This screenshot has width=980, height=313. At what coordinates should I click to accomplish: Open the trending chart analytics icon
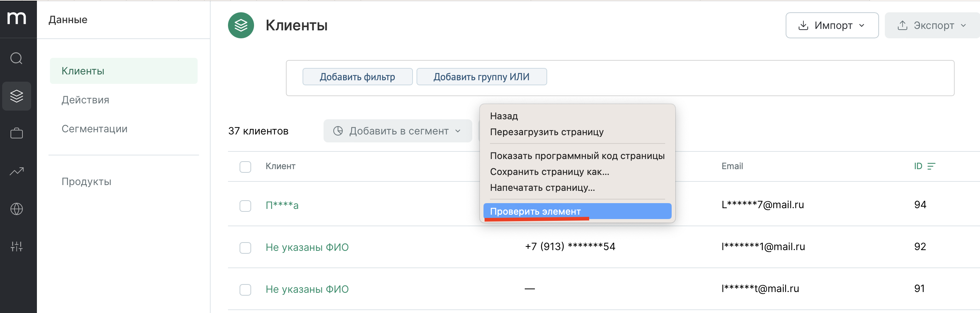16,171
